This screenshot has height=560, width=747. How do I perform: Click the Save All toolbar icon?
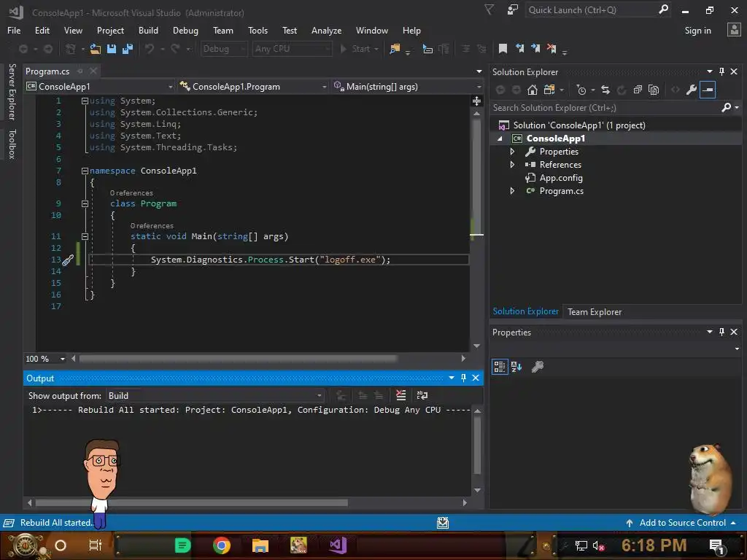[127, 49]
